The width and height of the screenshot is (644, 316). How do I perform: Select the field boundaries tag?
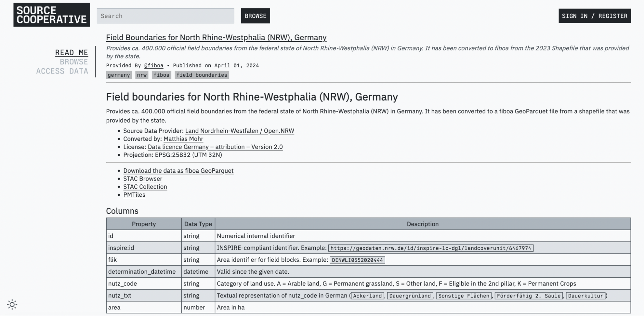coord(202,75)
